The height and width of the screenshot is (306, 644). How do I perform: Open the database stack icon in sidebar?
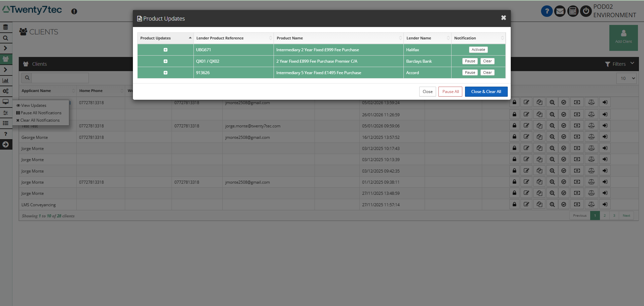pyautogui.click(x=6, y=27)
